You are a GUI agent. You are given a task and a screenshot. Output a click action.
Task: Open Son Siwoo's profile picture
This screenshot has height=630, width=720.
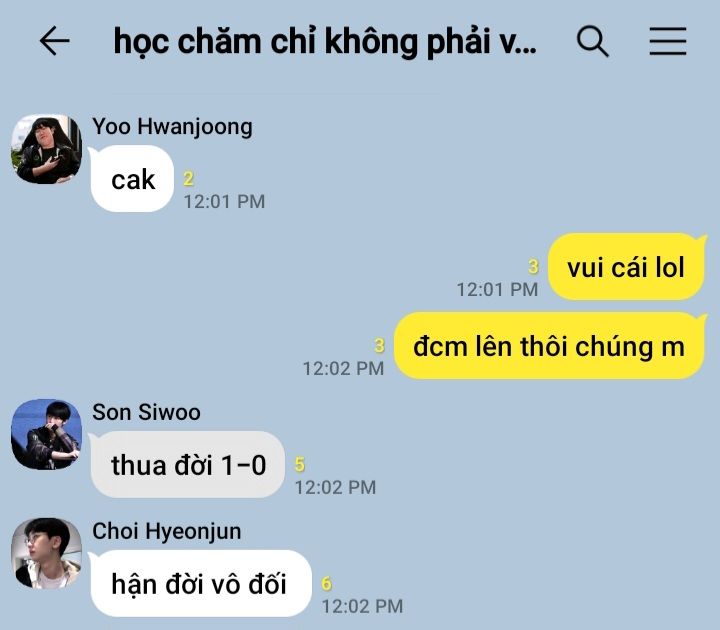coord(46,434)
